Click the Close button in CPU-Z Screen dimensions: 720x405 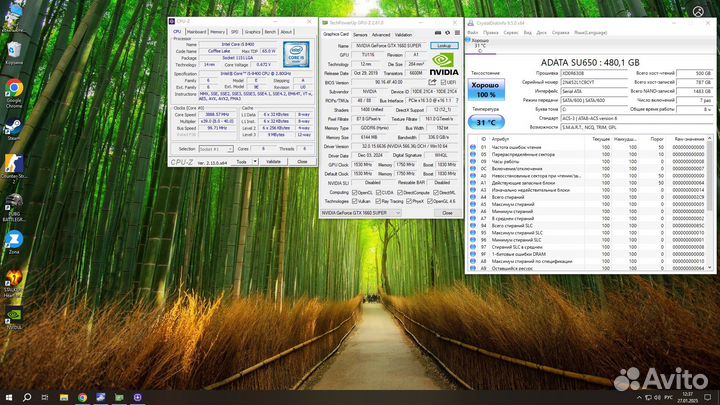[302, 162]
